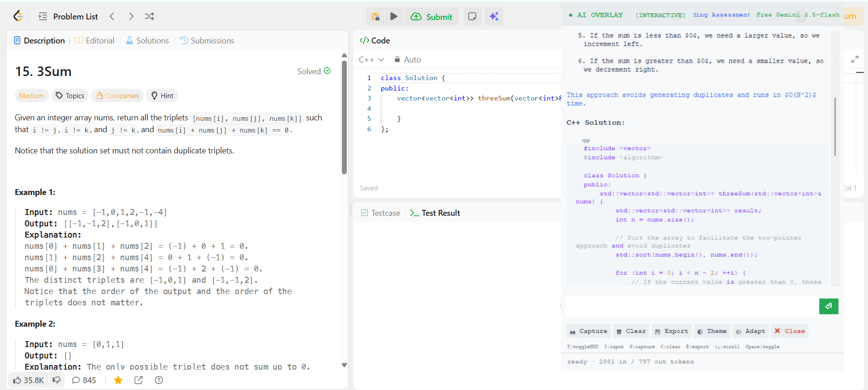Clear the AI overlay output
The height and width of the screenshot is (390, 868).
click(x=631, y=331)
